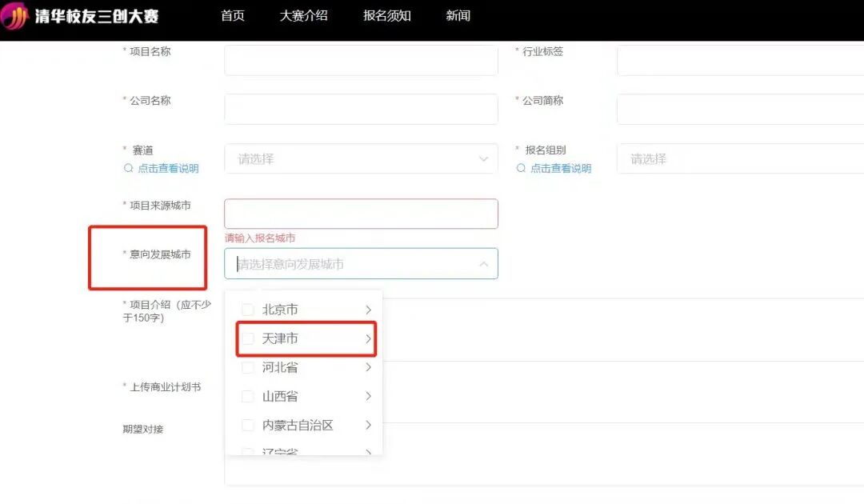Viewport: 864px width, 504px height.
Task: Open the 报名组别 dropdown
Action: click(x=736, y=158)
